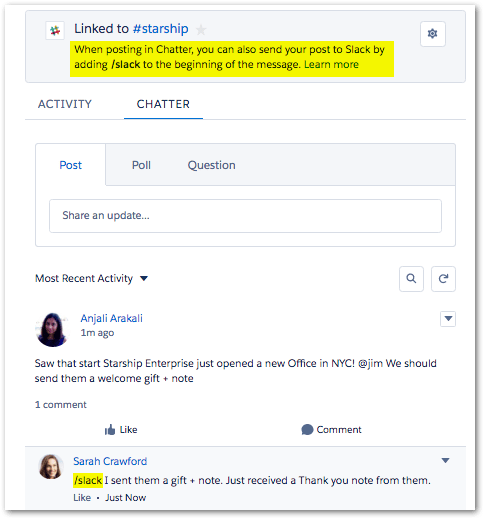Open actions menu on Anjali's post

[448, 319]
